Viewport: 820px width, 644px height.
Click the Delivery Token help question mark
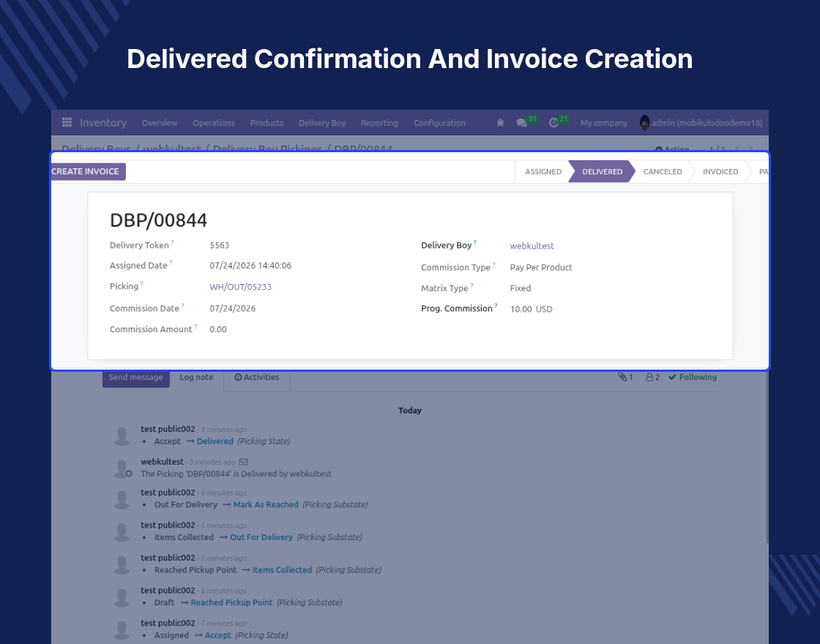click(173, 242)
